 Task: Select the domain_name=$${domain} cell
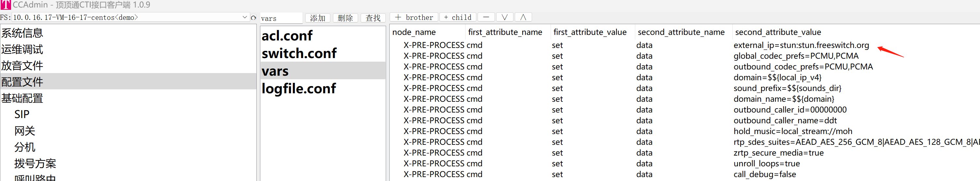point(784,99)
